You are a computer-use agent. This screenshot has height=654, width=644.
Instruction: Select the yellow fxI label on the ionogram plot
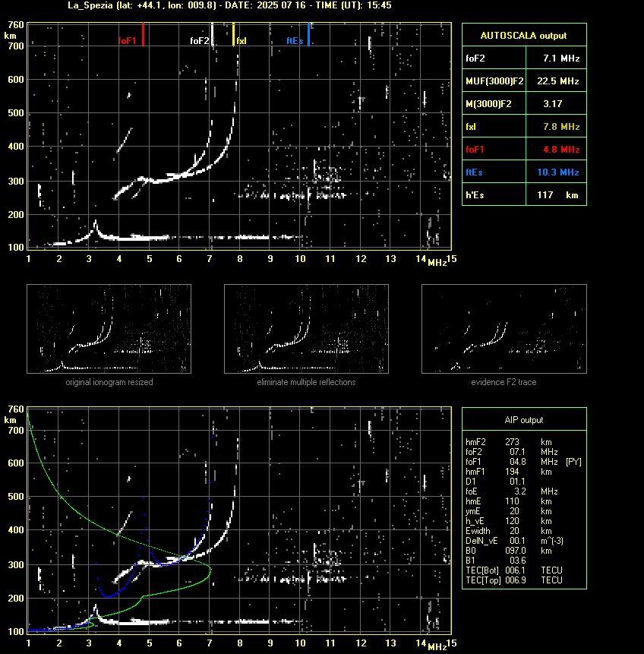point(241,40)
